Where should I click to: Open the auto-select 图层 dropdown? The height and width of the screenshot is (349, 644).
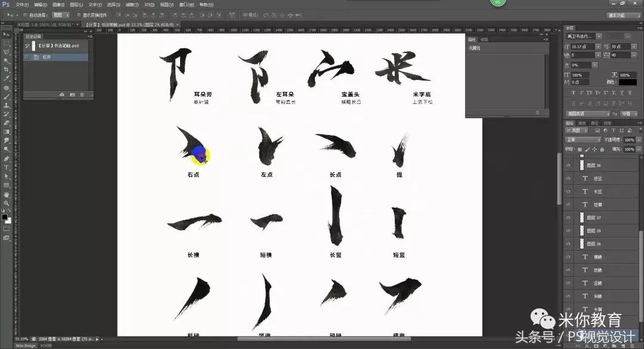point(61,15)
